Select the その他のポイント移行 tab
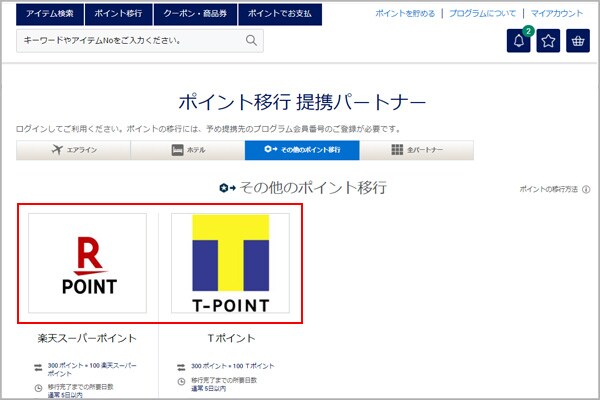Screen dimensions: 600x400 point(302,150)
